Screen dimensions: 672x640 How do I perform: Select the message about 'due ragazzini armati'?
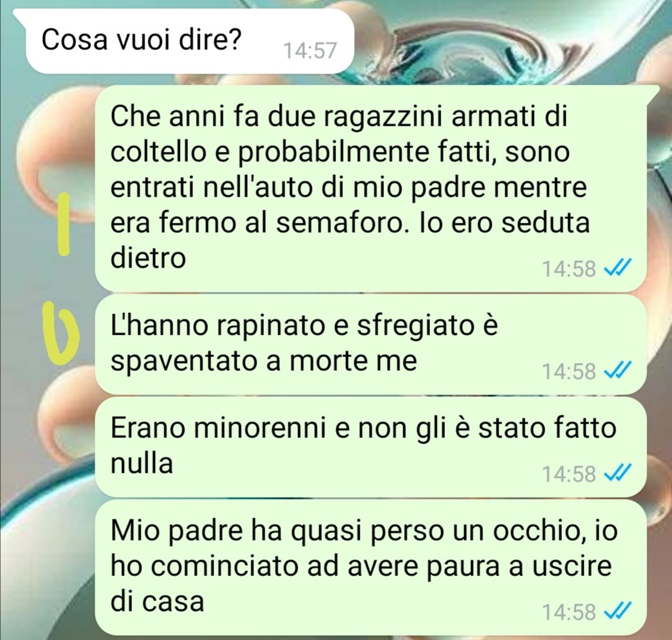(x=371, y=188)
